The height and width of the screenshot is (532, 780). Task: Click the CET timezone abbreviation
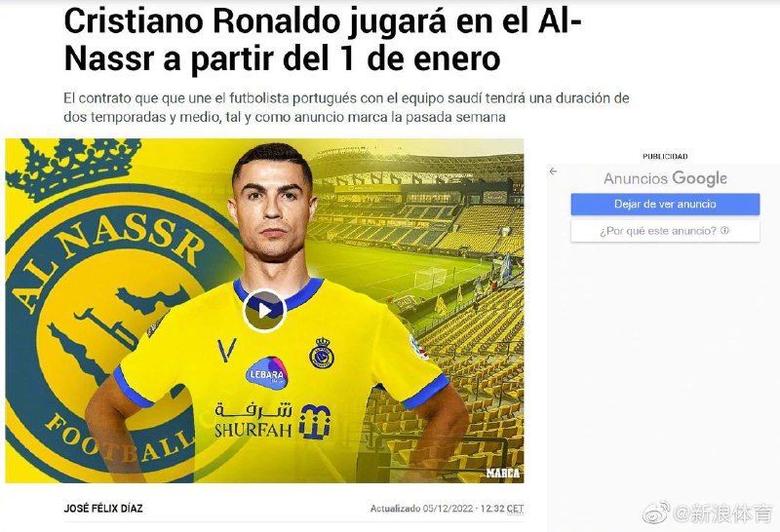(516, 509)
